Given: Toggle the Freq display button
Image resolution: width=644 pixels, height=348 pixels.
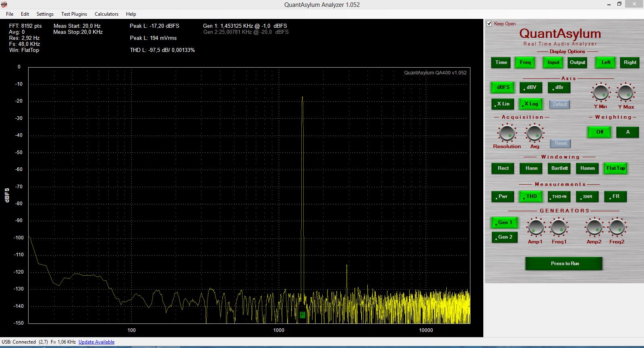Looking at the screenshot, I should click(525, 62).
